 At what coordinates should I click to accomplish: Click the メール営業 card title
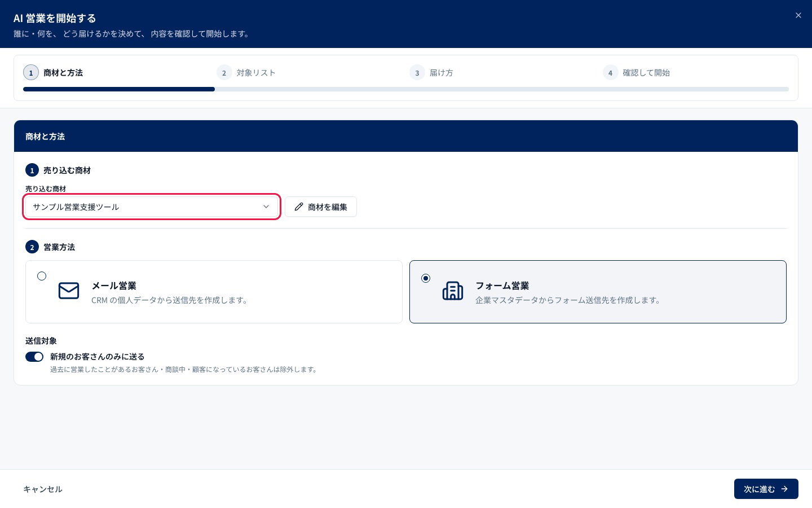click(114, 286)
